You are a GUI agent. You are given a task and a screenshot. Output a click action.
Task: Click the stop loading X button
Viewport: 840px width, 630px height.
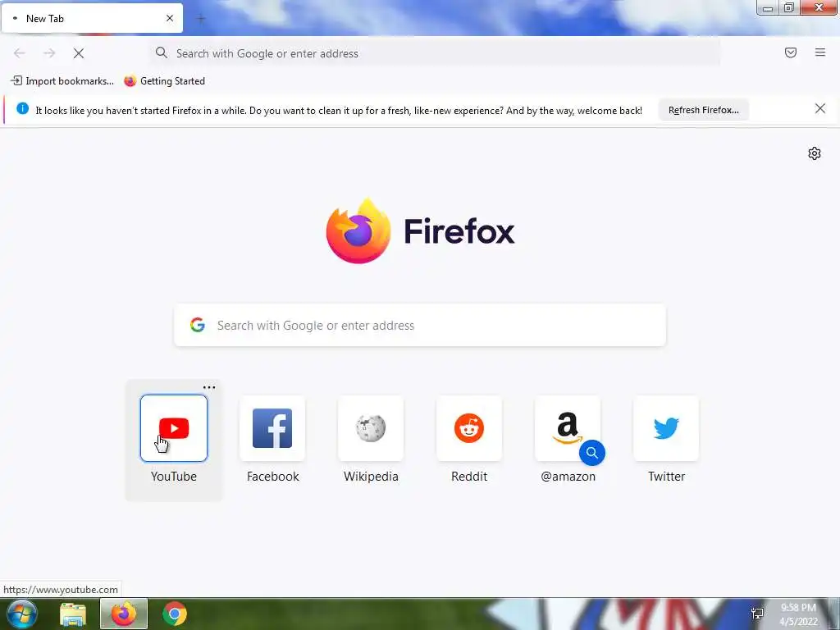point(79,53)
